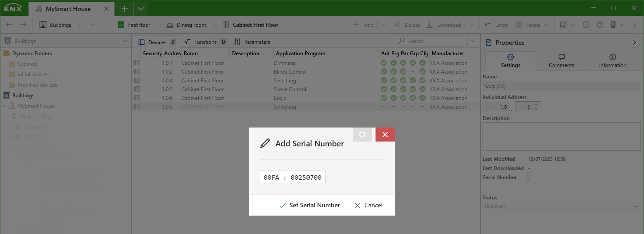Click the back navigation arrow
644x234 pixels.
click(9, 25)
